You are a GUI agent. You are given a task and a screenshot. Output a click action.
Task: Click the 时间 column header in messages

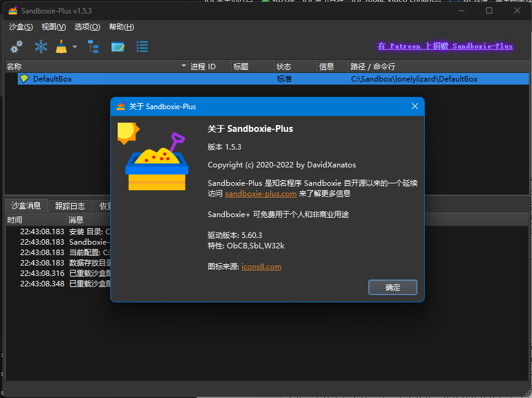36,220
